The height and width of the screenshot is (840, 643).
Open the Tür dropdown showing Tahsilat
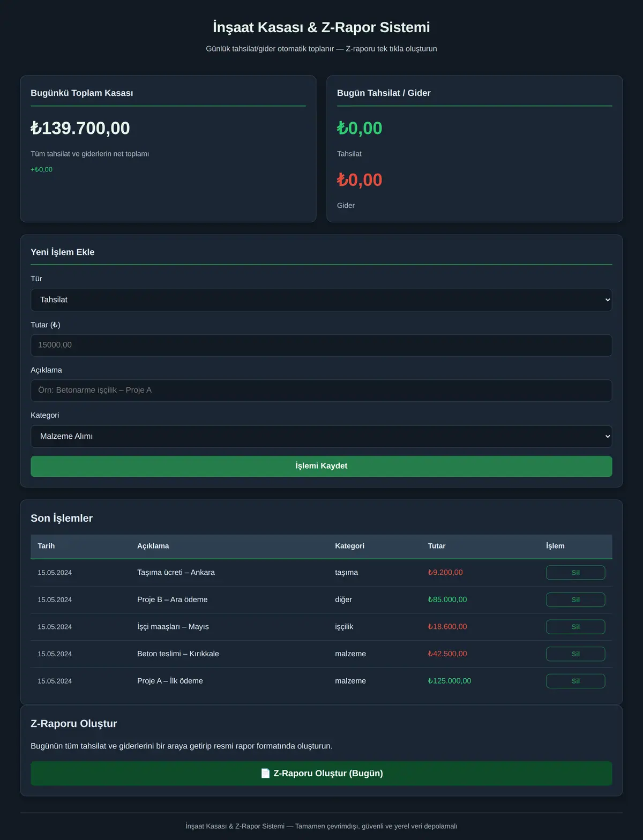pos(321,300)
